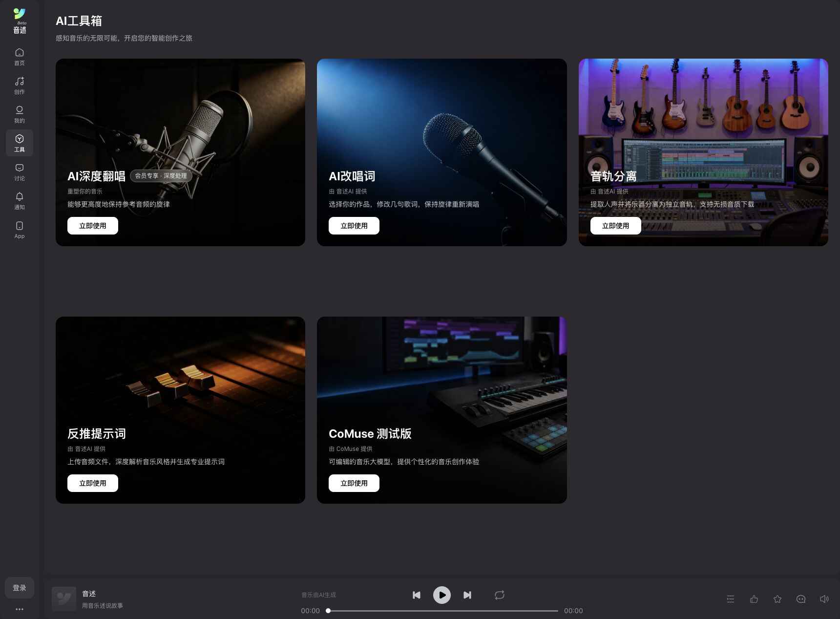Click the playback progress slider
The height and width of the screenshot is (619, 840).
(443, 611)
